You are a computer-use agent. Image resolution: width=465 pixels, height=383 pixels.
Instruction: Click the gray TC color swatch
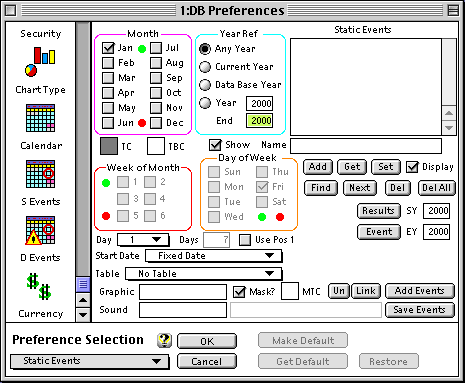(x=109, y=146)
